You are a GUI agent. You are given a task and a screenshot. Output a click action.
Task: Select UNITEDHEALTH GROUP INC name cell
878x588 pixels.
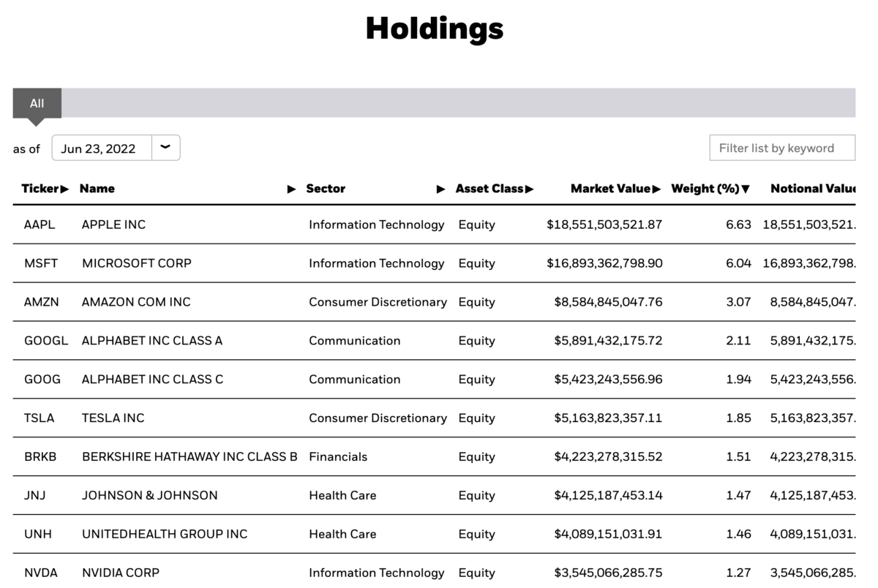[x=165, y=535]
